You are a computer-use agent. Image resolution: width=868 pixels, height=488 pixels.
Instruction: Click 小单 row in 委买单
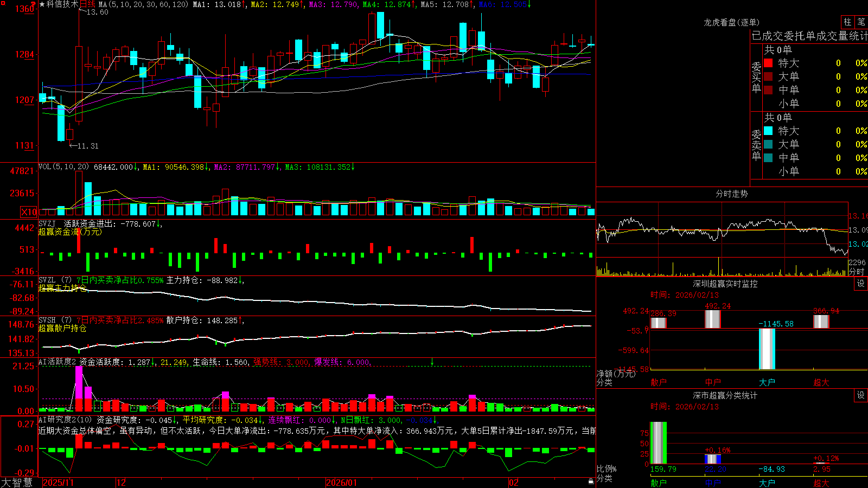815,104
